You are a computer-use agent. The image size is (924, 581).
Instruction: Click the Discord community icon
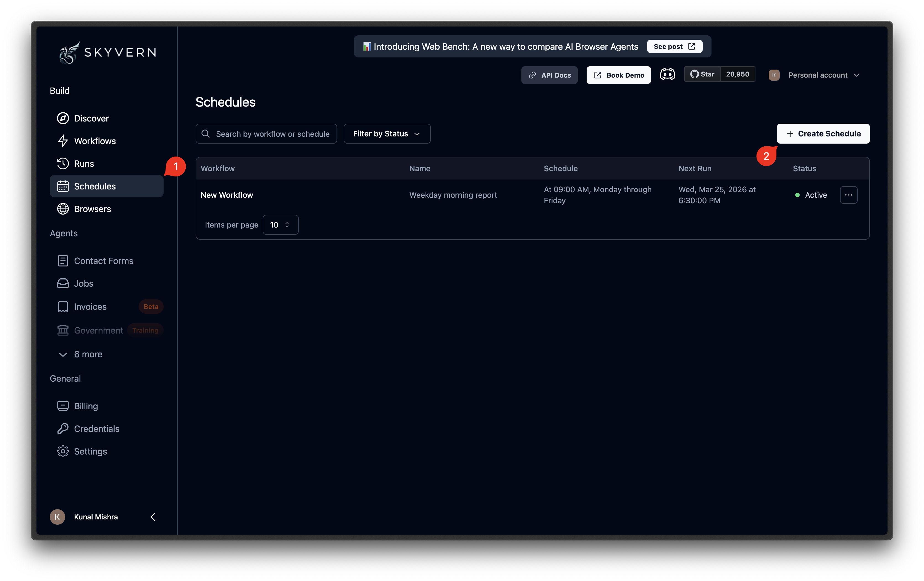point(668,74)
